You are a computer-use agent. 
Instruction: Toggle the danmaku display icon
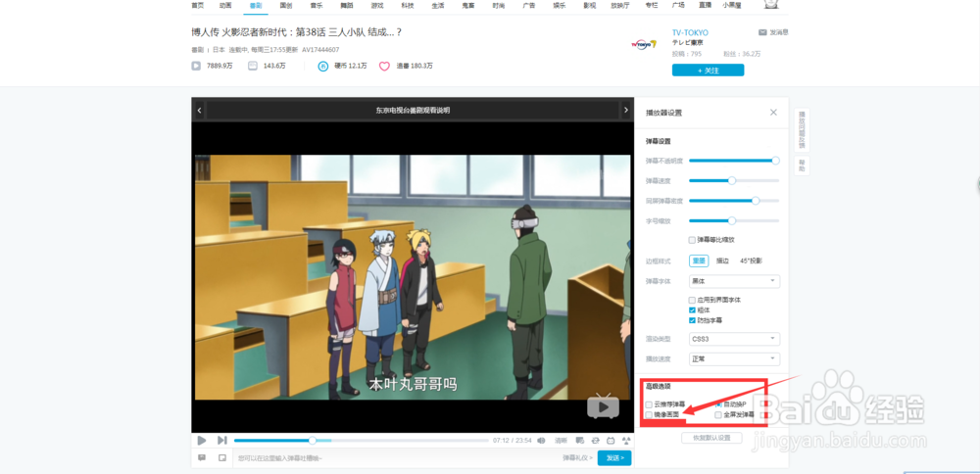[580, 441]
